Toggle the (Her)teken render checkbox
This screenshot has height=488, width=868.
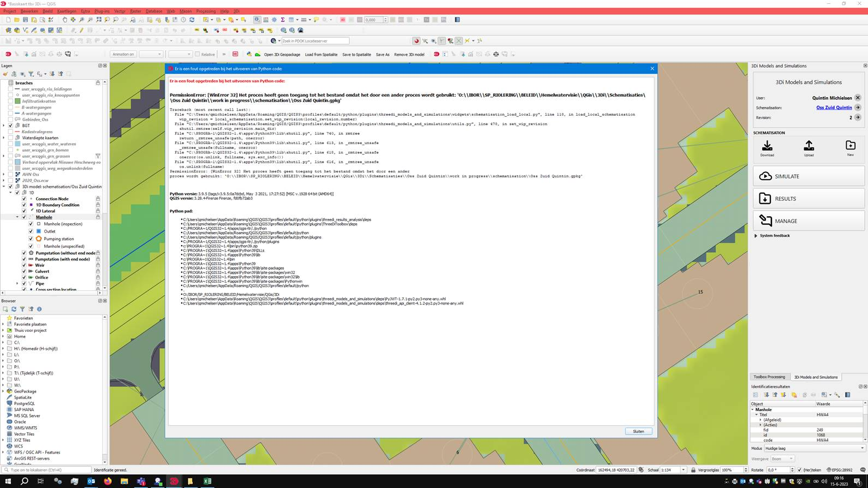[x=800, y=470]
